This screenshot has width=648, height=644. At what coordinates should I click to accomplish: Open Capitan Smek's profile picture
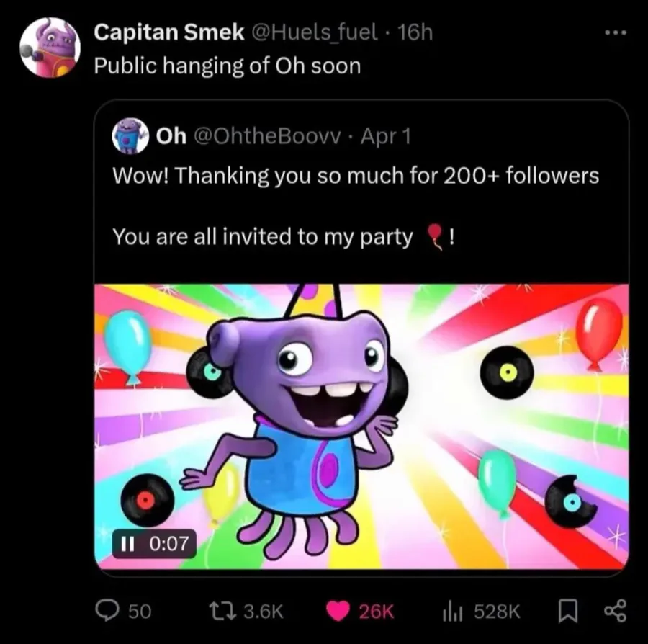tap(50, 47)
